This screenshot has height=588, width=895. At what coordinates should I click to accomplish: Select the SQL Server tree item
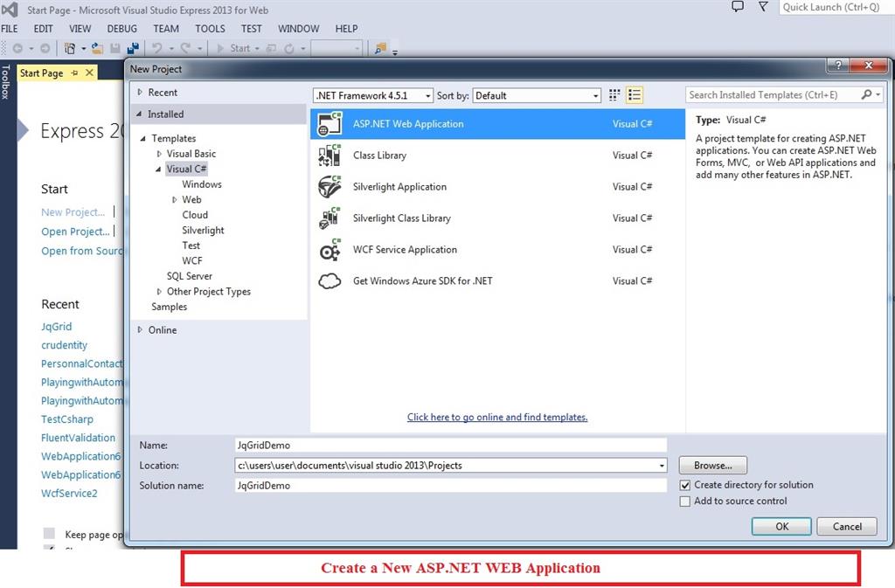(x=190, y=276)
